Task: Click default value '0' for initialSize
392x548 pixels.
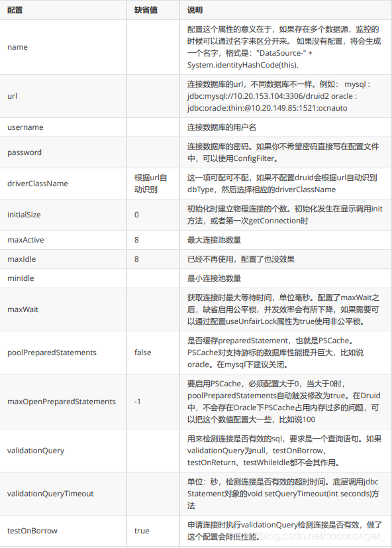Action: (x=136, y=215)
